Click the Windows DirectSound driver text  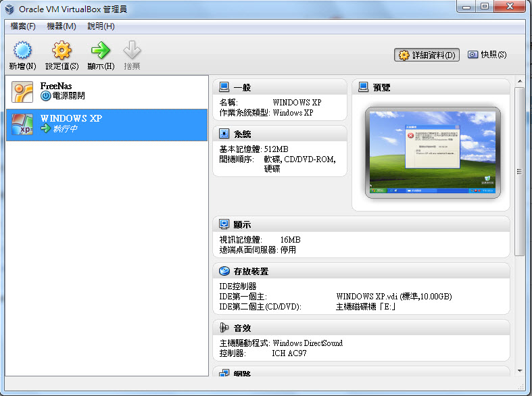pyautogui.click(x=308, y=343)
